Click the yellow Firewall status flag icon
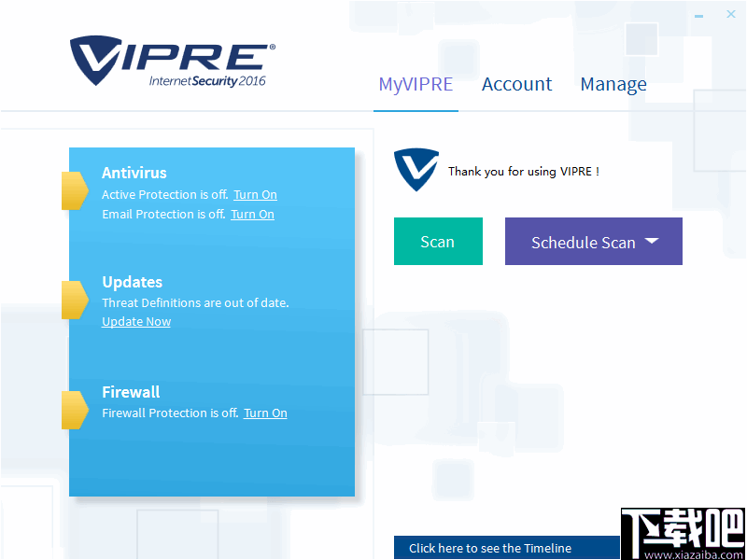 [x=73, y=409]
